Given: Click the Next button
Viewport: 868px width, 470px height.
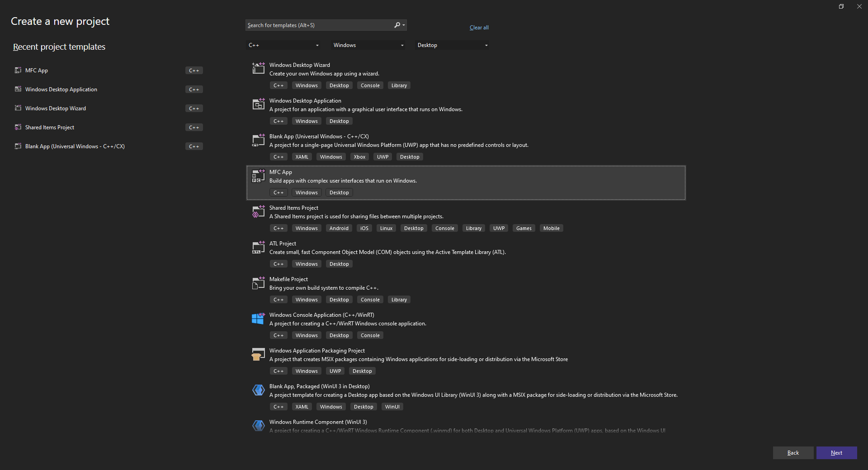Looking at the screenshot, I should (x=836, y=452).
